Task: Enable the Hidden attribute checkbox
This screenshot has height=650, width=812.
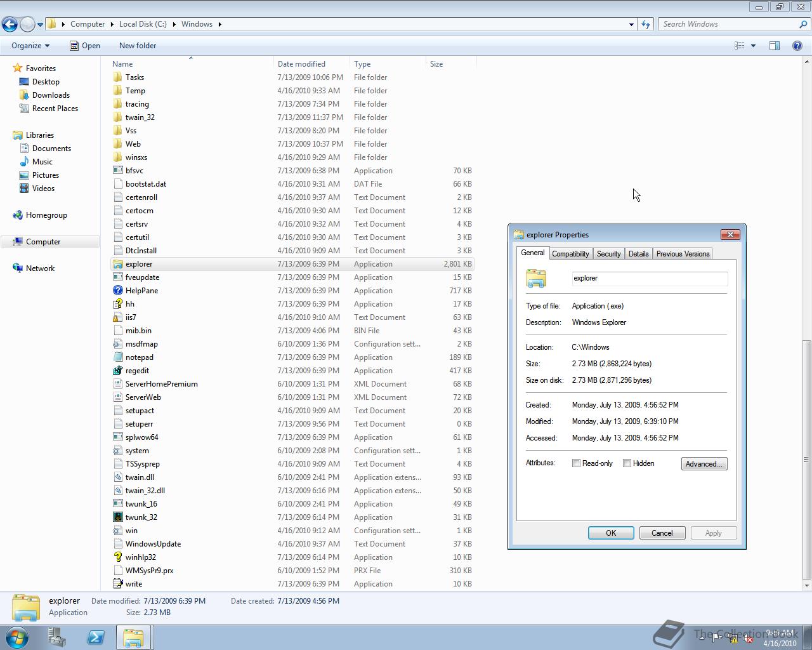Action: 627,463
